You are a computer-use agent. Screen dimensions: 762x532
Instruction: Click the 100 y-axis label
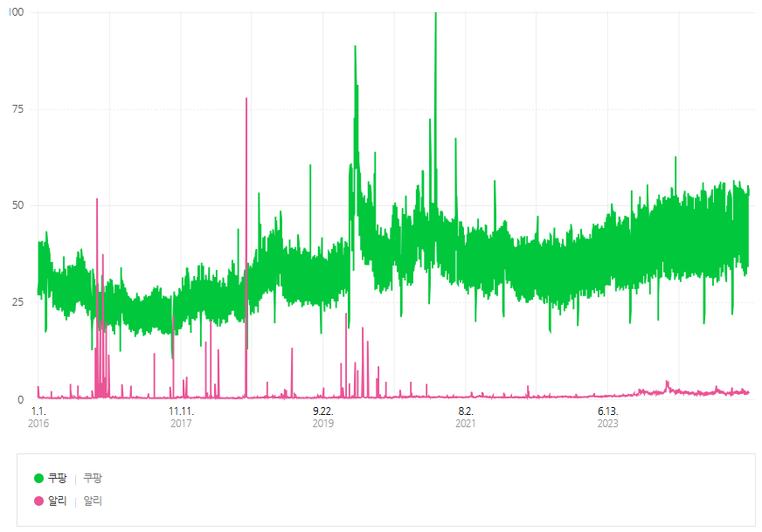pos(16,12)
